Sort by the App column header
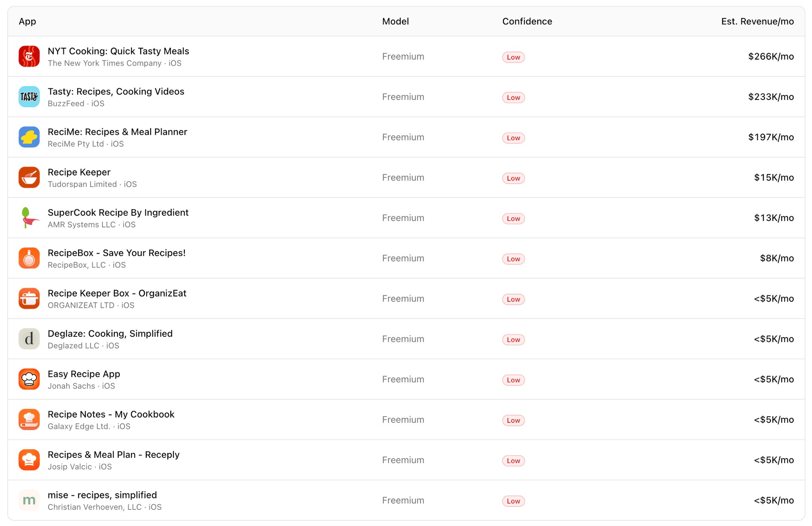Screen dimensions: 812x526 tap(28, 22)
